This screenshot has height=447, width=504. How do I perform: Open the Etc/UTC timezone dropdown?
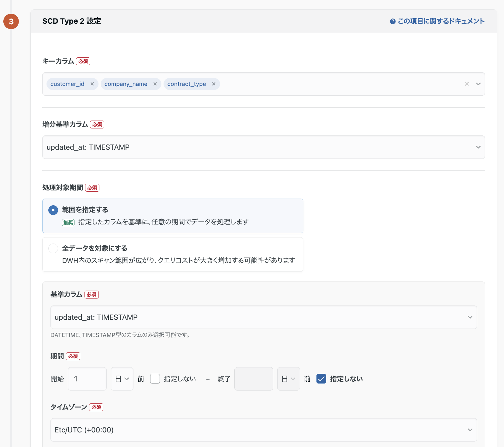point(263,430)
